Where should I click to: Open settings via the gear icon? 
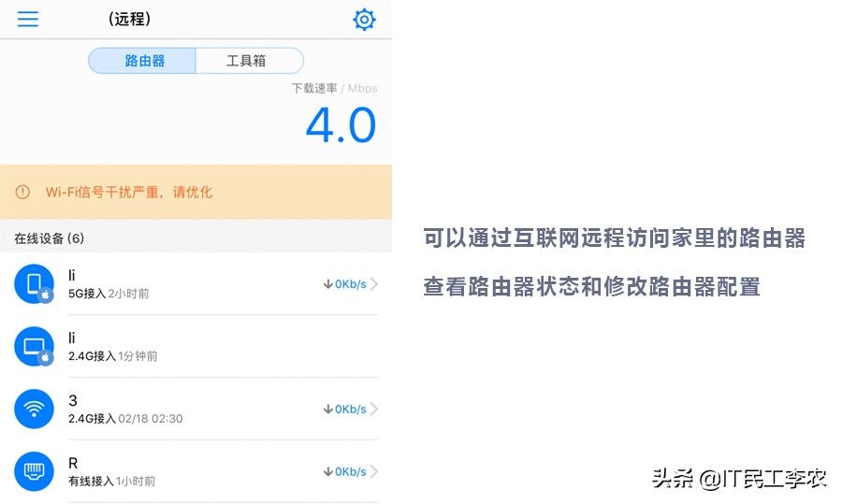[x=364, y=20]
